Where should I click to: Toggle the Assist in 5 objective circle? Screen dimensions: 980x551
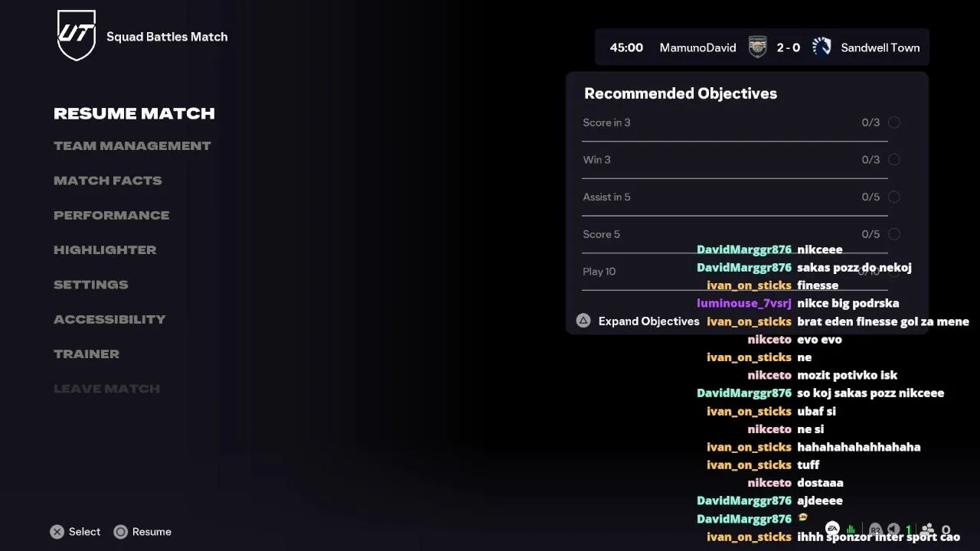point(893,197)
